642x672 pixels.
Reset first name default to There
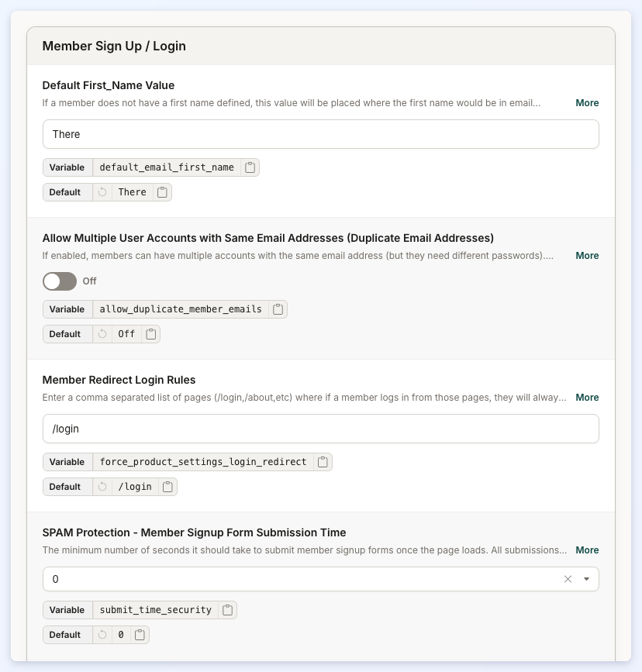[x=102, y=192]
